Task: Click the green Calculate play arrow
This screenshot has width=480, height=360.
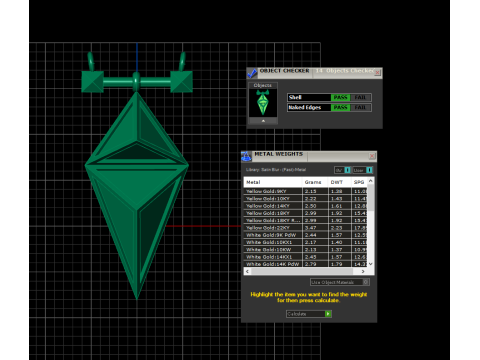Action: coord(328,314)
